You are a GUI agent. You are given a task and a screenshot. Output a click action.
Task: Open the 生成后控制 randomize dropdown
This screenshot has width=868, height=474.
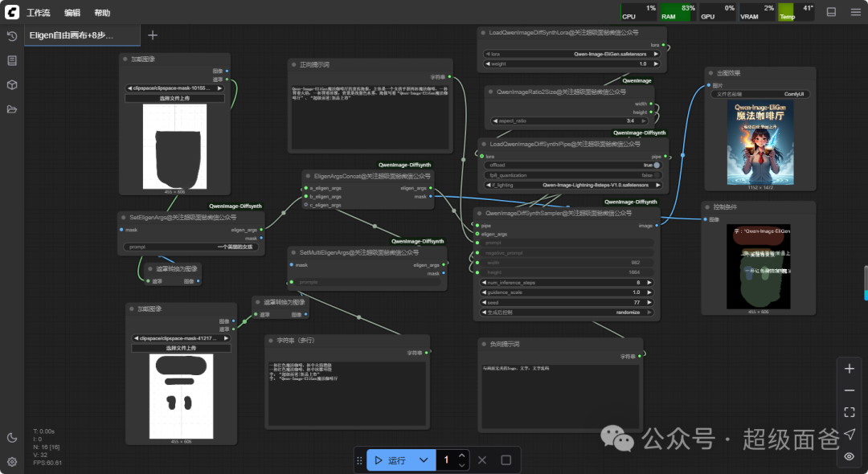pos(567,313)
